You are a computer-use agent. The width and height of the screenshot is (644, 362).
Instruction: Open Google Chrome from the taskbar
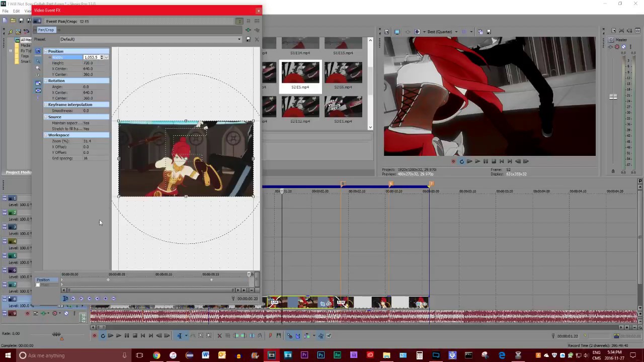(156, 355)
